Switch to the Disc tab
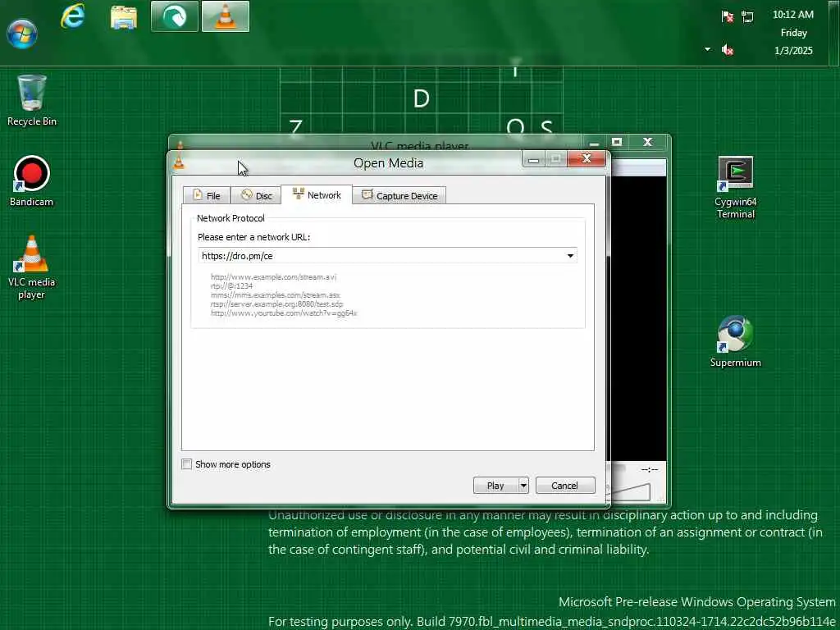The height and width of the screenshot is (630, 840). [x=256, y=195]
